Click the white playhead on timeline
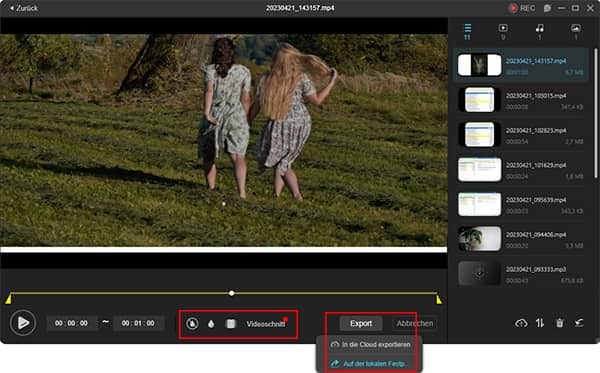Viewport: 600px width, 373px height. pos(232,293)
